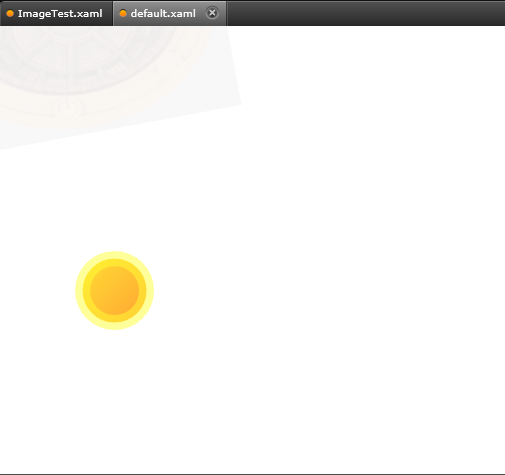Viewport: 505px width, 475px height.
Task: Select the default.xaml tab
Action: (170, 13)
